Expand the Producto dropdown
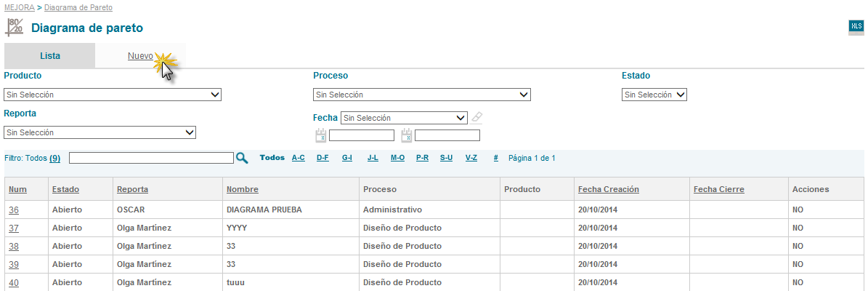 click(x=113, y=95)
